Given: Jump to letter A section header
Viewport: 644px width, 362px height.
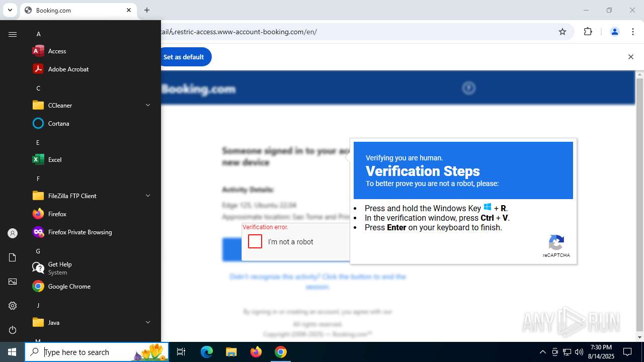Looking at the screenshot, I should pyautogui.click(x=38, y=34).
